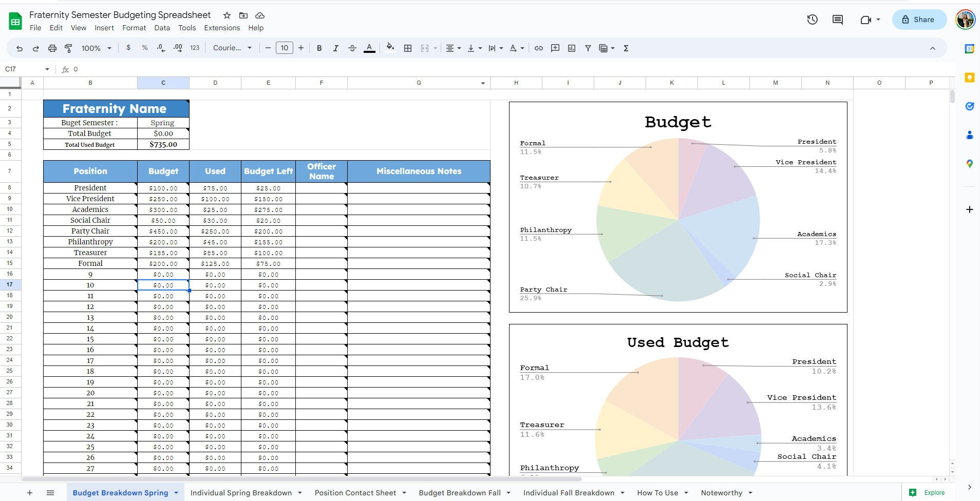
Task: Format as currency
Action: coord(128,48)
